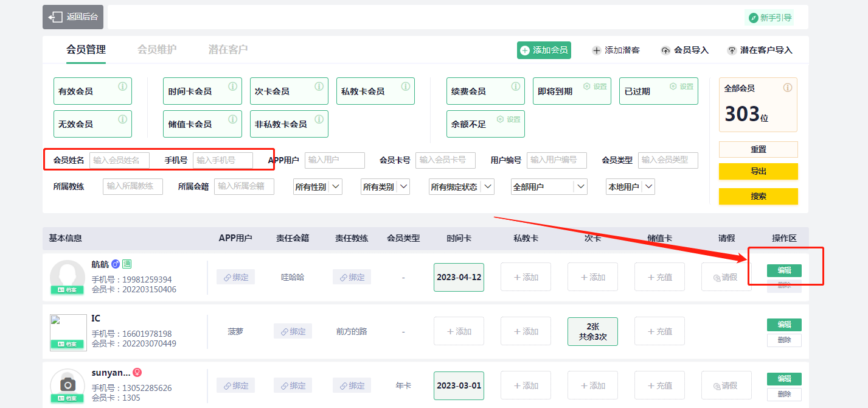Open the 潜在客户 tab
Viewport: 868px width, 408px height.
[x=228, y=50]
